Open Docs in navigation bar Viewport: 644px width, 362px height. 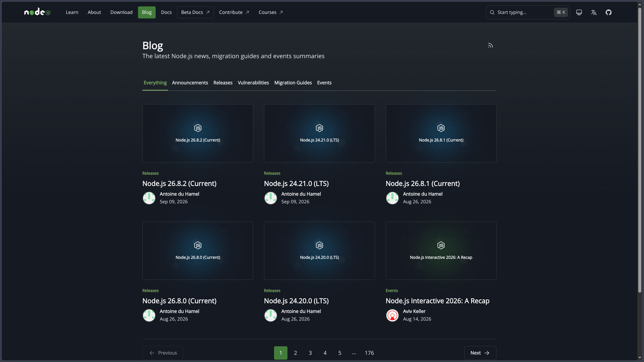166,12
